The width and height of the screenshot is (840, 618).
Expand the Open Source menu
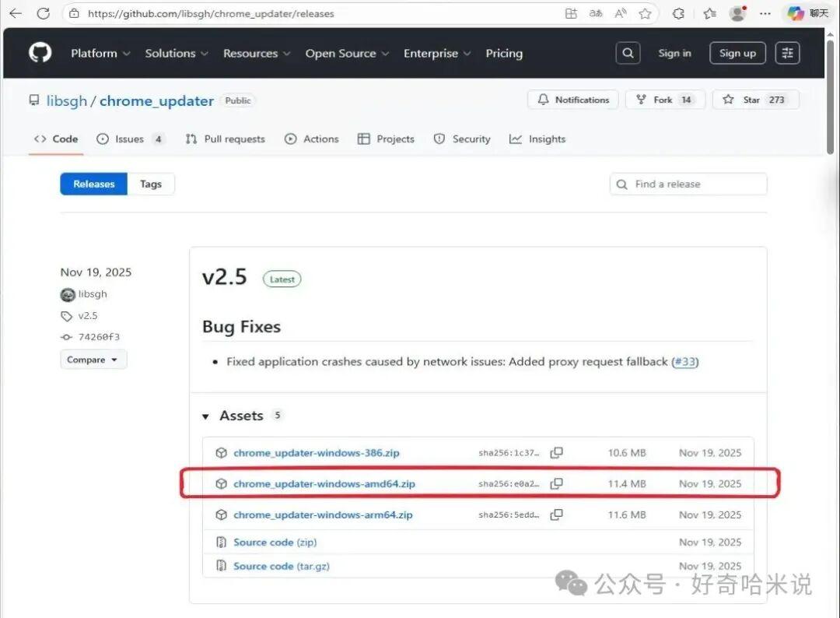(347, 54)
